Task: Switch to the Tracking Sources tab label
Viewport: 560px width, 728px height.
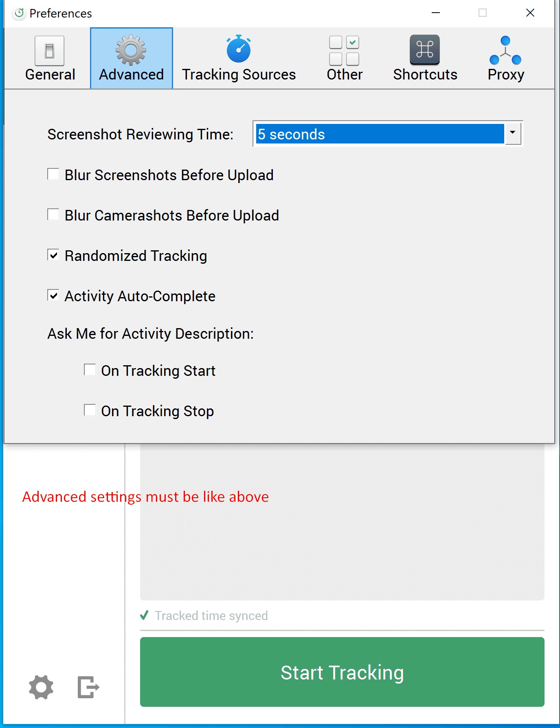Action: coord(239,75)
